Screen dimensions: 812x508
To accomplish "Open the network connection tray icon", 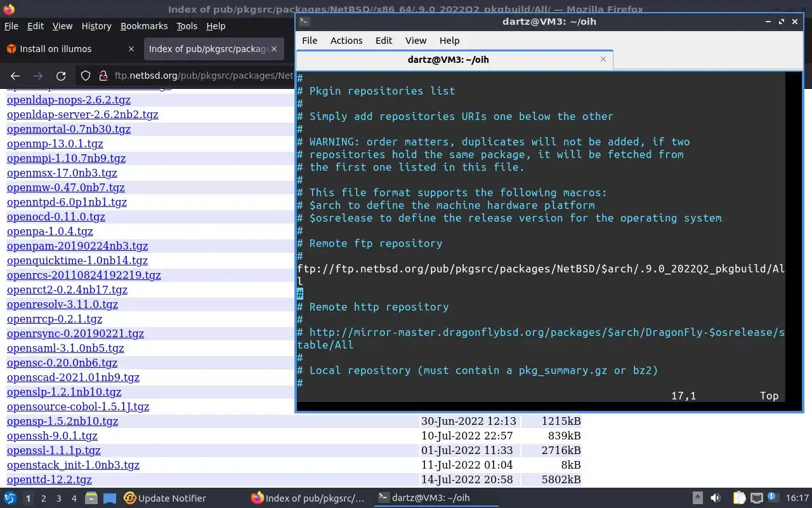I will pos(756,498).
